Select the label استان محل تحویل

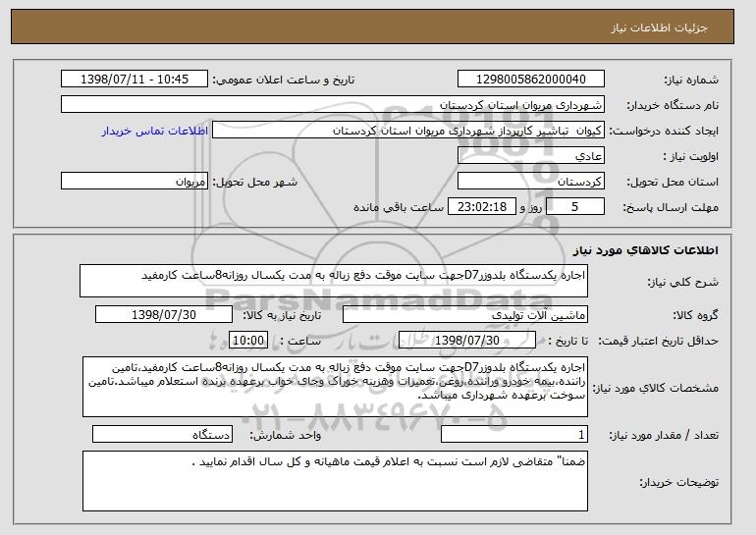pyautogui.click(x=673, y=182)
